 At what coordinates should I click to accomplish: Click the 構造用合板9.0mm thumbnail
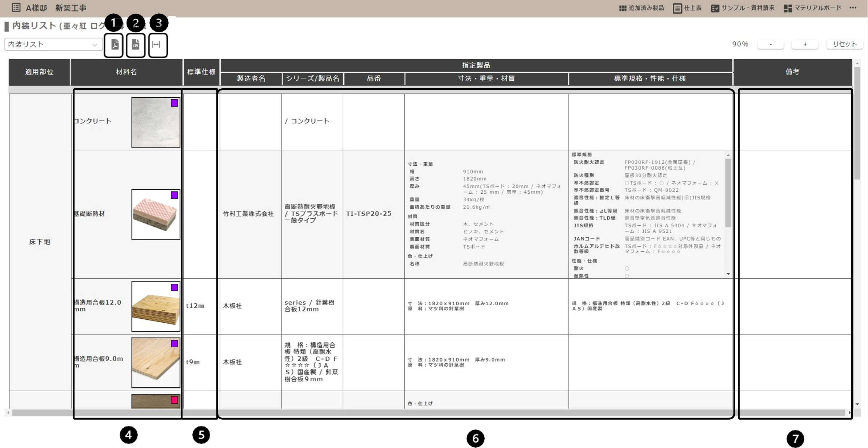click(156, 363)
